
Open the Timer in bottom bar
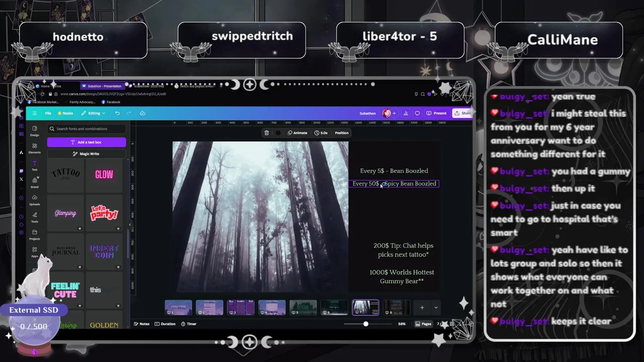point(189,324)
